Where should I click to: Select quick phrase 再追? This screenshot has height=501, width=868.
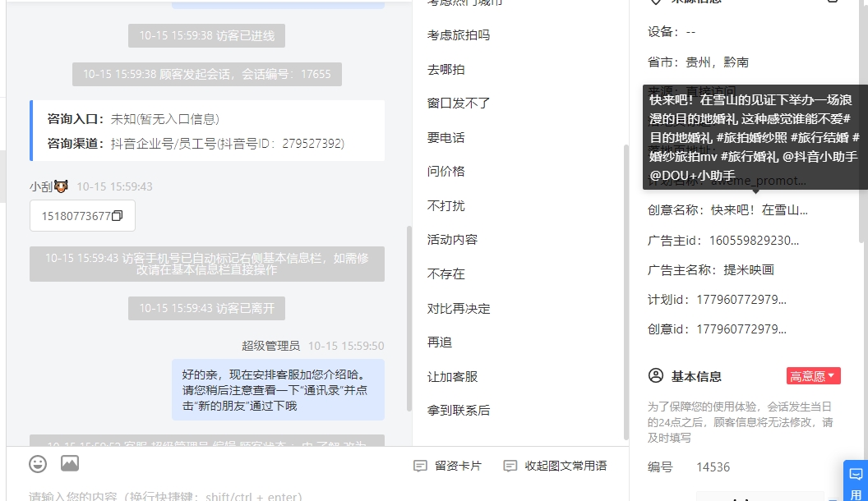[x=440, y=342]
